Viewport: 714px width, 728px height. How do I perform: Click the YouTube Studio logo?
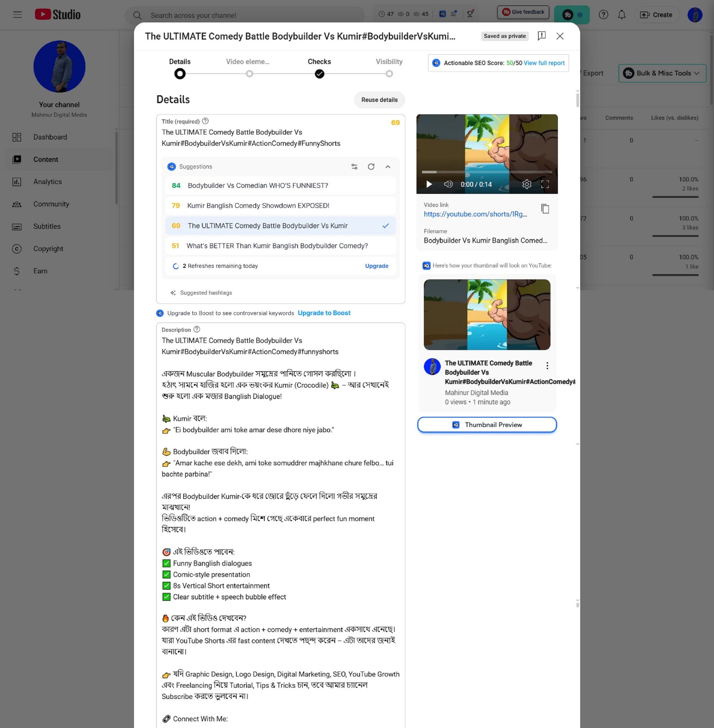[x=57, y=15]
